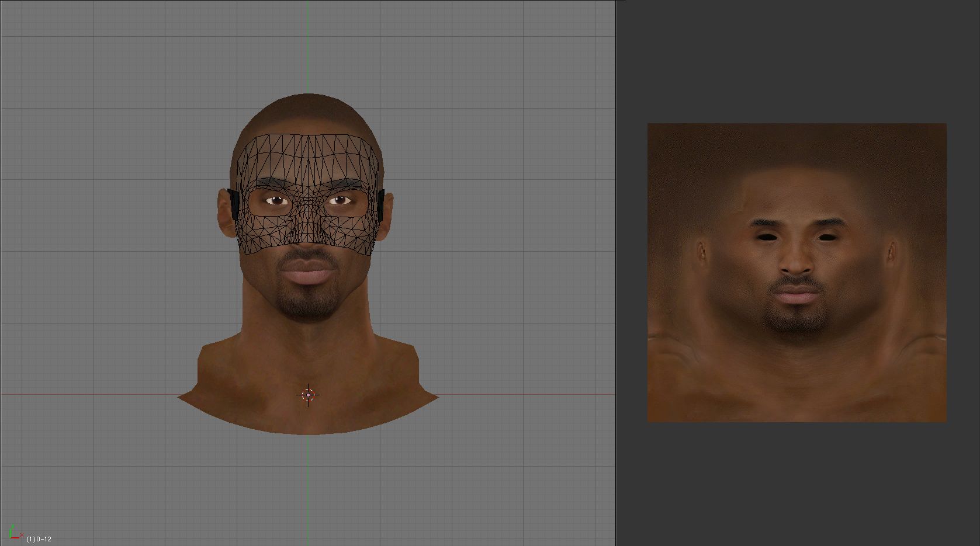Click the 3D cursor crosshair in the viewport
The image size is (980, 546).
[x=308, y=395]
